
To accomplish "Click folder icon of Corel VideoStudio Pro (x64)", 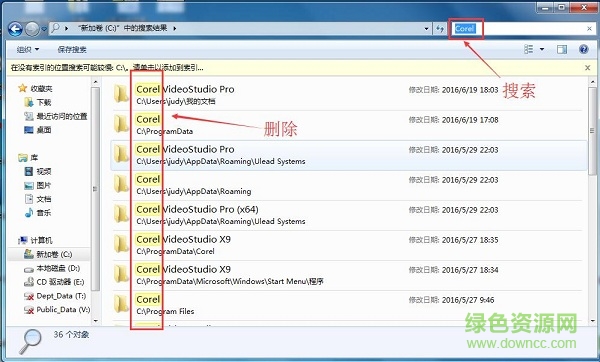I will tap(121, 214).
